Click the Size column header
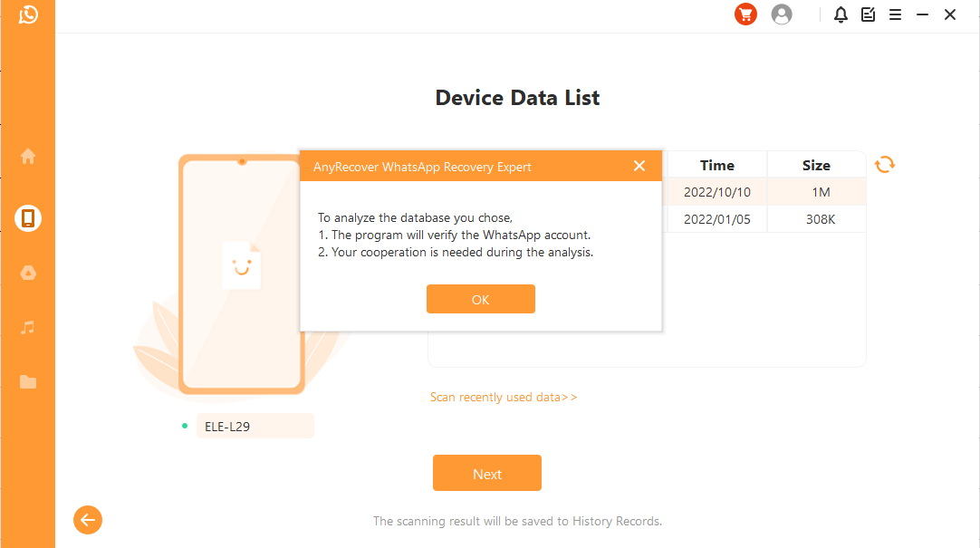This screenshot has width=980, height=548. click(816, 165)
